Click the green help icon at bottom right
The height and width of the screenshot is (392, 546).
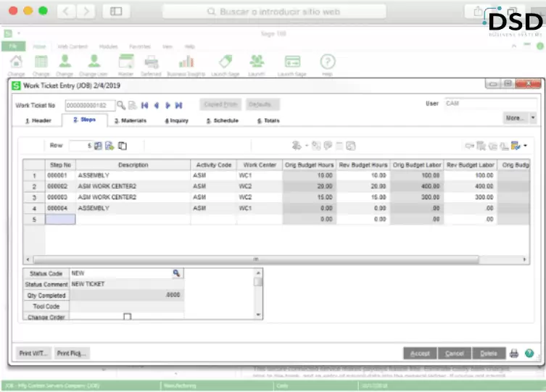point(529,354)
